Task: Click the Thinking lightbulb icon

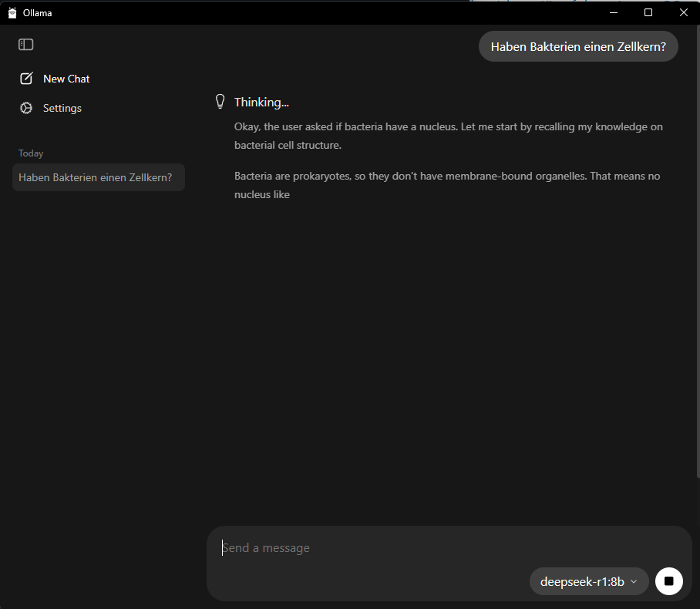Action: (220, 102)
